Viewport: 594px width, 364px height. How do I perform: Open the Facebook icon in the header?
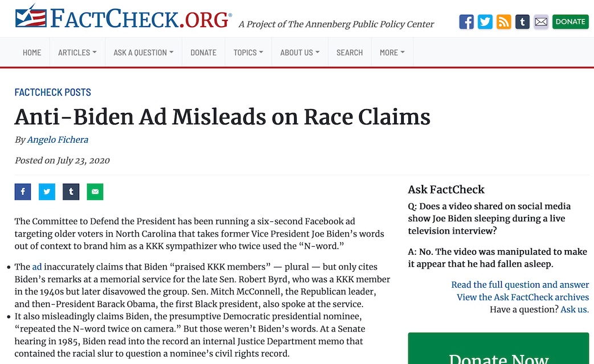(x=466, y=22)
